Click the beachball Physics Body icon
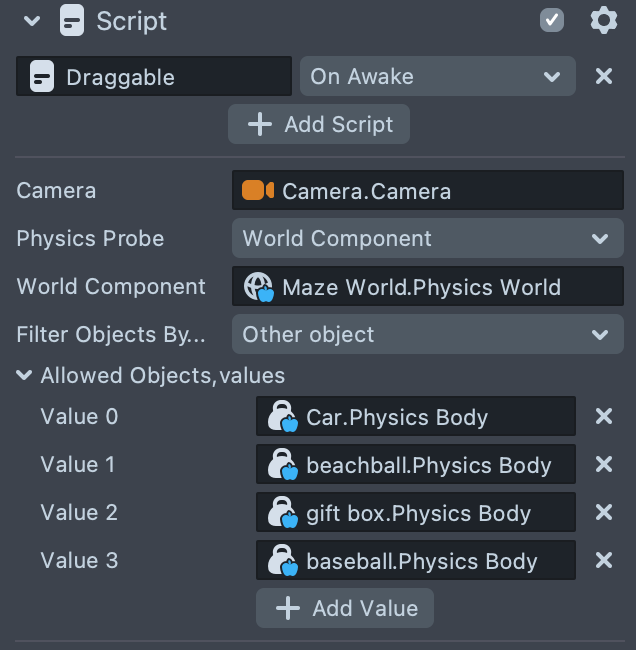Image resolution: width=636 pixels, height=650 pixels. click(283, 465)
